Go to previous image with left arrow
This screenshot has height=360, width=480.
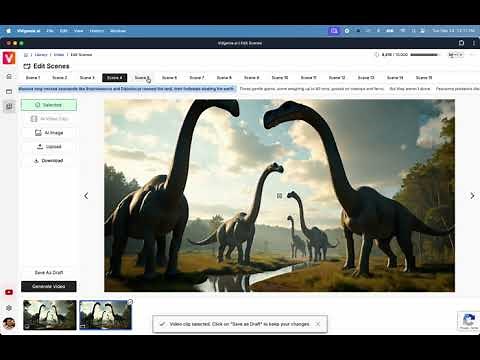[x=86, y=196]
